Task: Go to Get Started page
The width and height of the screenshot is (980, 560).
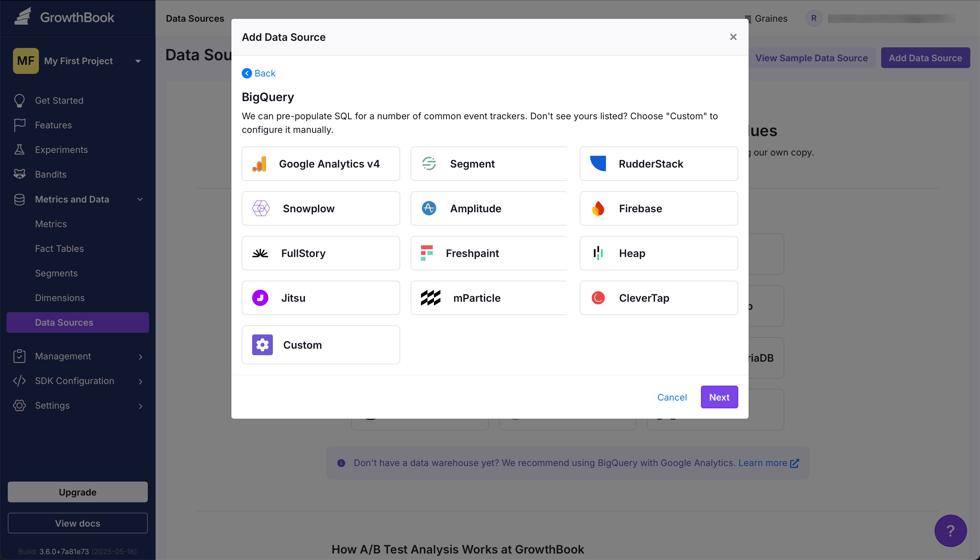Action: [59, 100]
